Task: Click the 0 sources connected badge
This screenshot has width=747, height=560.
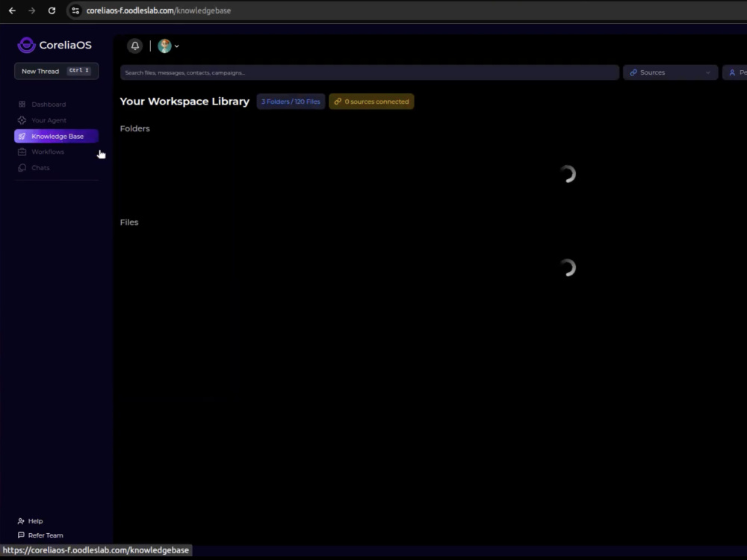Action: click(x=371, y=102)
